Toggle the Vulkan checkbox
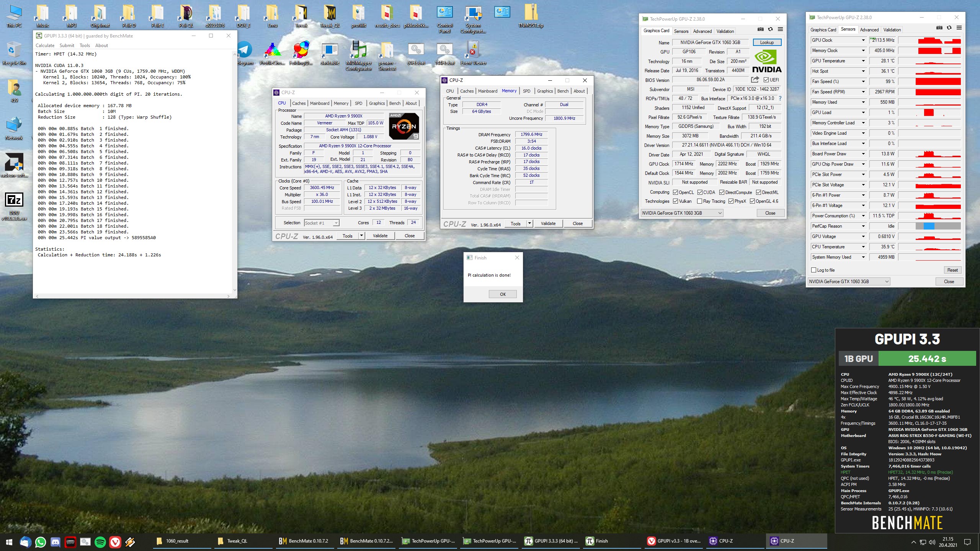This screenshot has width=980, height=551. [676, 201]
